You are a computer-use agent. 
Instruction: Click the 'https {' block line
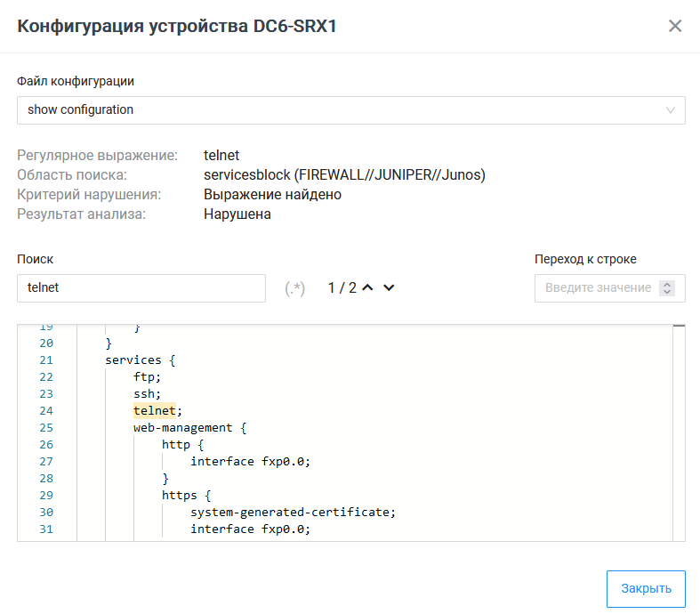(x=186, y=495)
